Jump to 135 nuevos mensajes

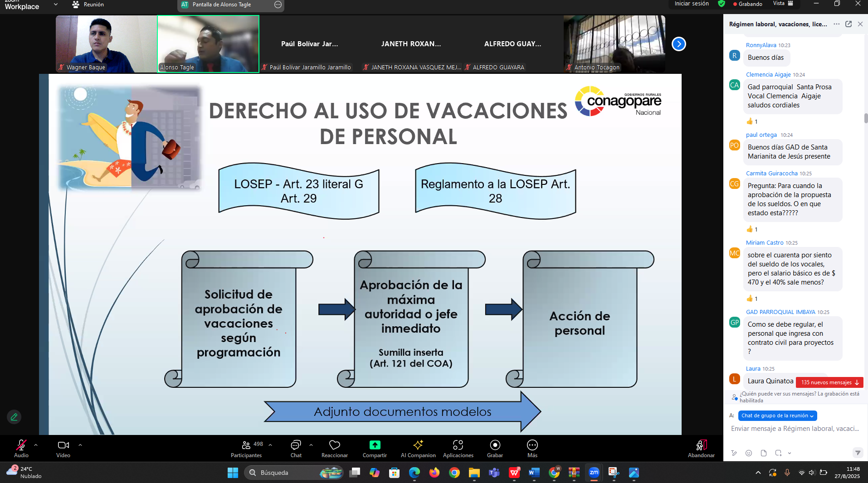(x=829, y=382)
